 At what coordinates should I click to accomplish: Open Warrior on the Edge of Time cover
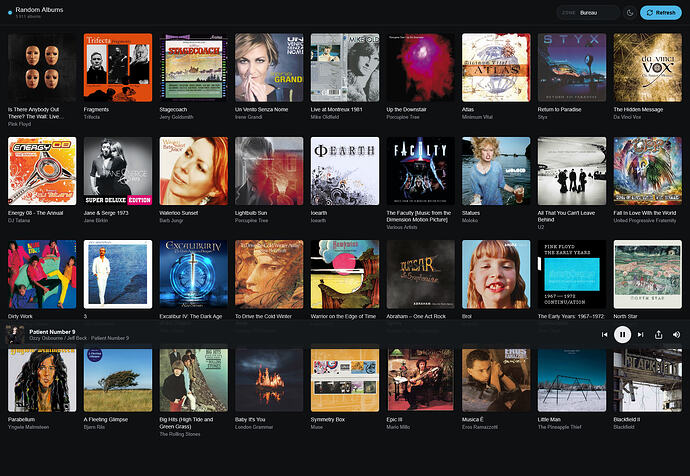click(x=345, y=274)
